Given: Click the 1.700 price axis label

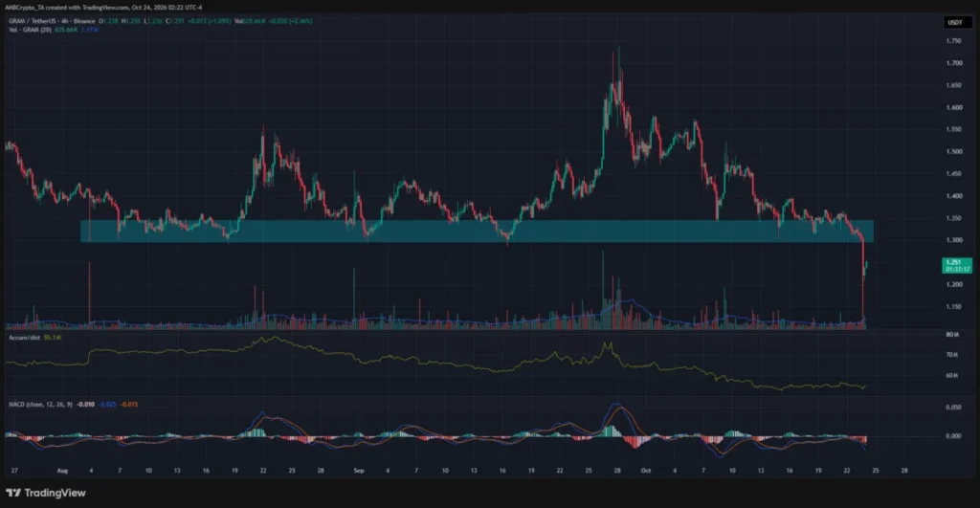Looking at the screenshot, I should click(x=954, y=63).
